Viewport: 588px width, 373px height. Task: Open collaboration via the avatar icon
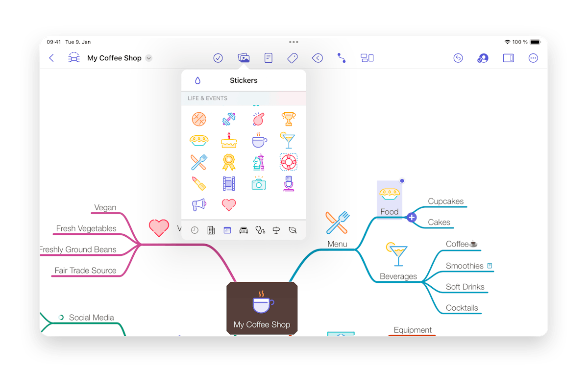(x=482, y=58)
